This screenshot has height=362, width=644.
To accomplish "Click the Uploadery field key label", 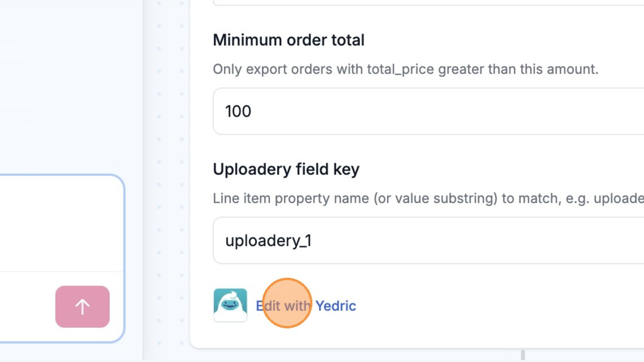I will 286,169.
